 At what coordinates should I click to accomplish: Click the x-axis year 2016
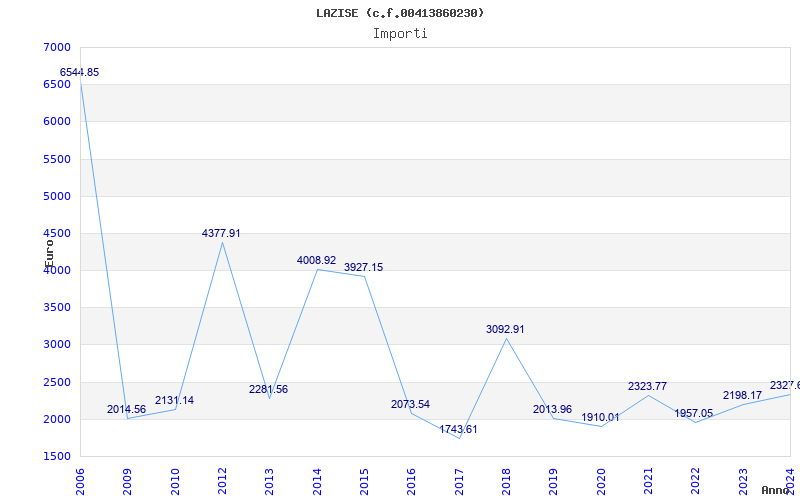tap(412, 482)
